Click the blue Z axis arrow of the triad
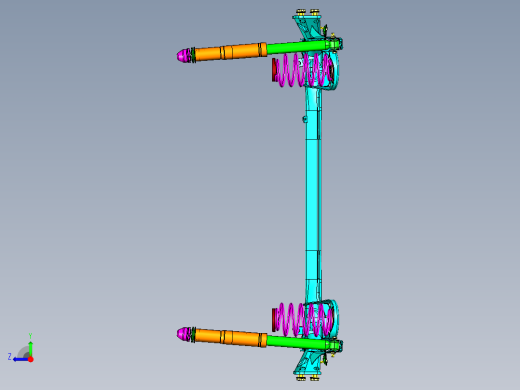 21,359
